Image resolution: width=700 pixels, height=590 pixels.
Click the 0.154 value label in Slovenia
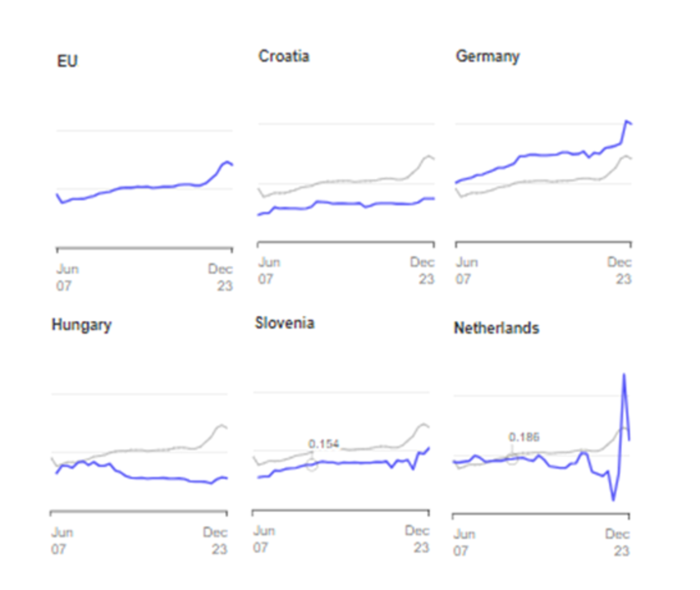pyautogui.click(x=323, y=444)
